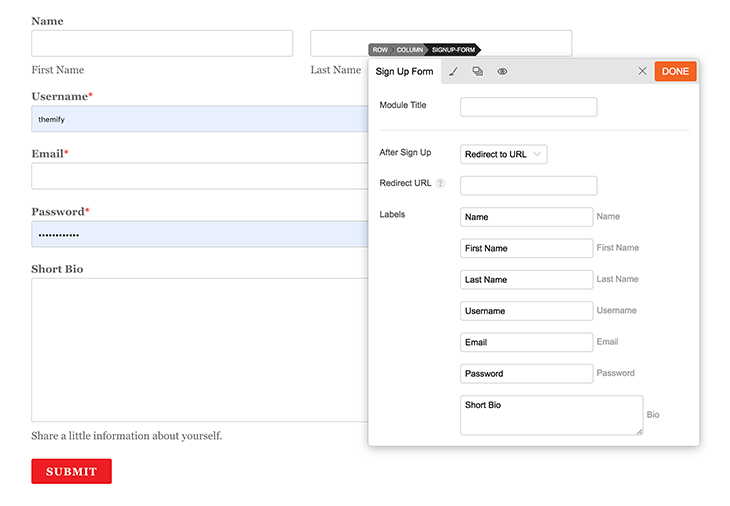The width and height of the screenshot is (730, 506).
Task: Click the Module Title input field
Action: (x=528, y=107)
